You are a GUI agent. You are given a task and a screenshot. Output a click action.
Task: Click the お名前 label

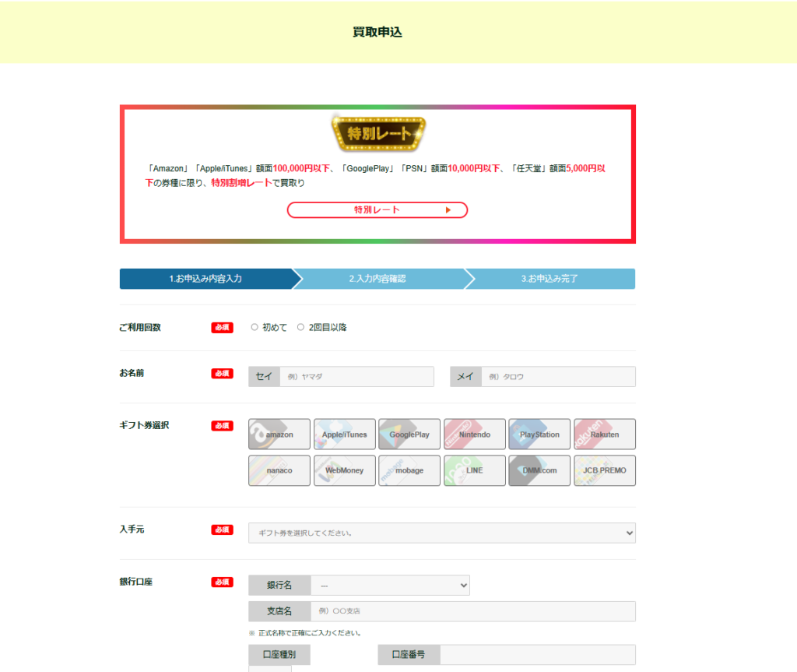[x=132, y=373]
